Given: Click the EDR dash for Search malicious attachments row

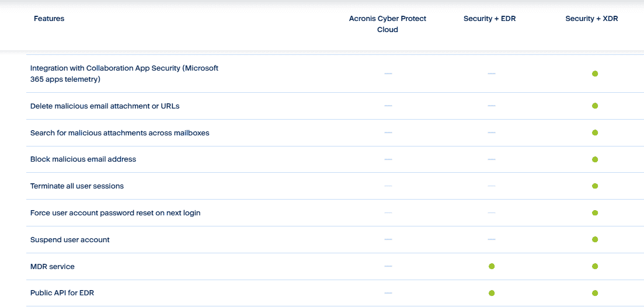Looking at the screenshot, I should click(x=492, y=132).
